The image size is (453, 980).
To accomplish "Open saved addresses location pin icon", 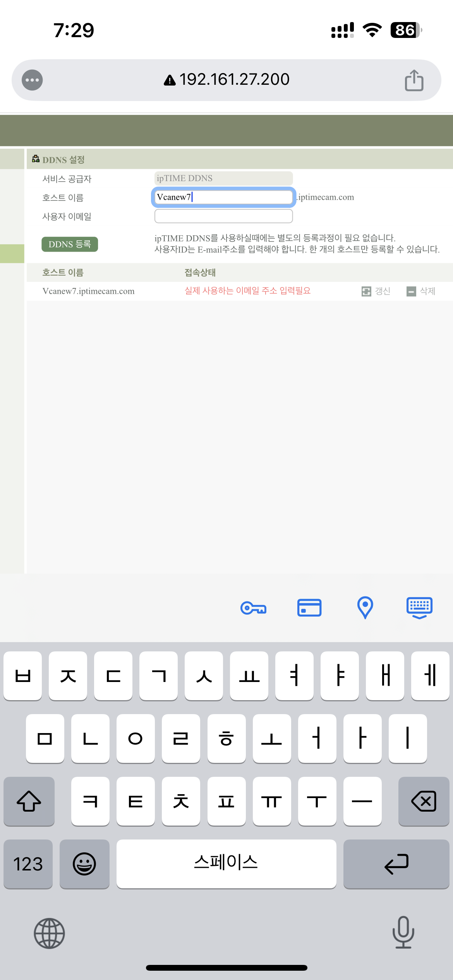I will pos(365,608).
